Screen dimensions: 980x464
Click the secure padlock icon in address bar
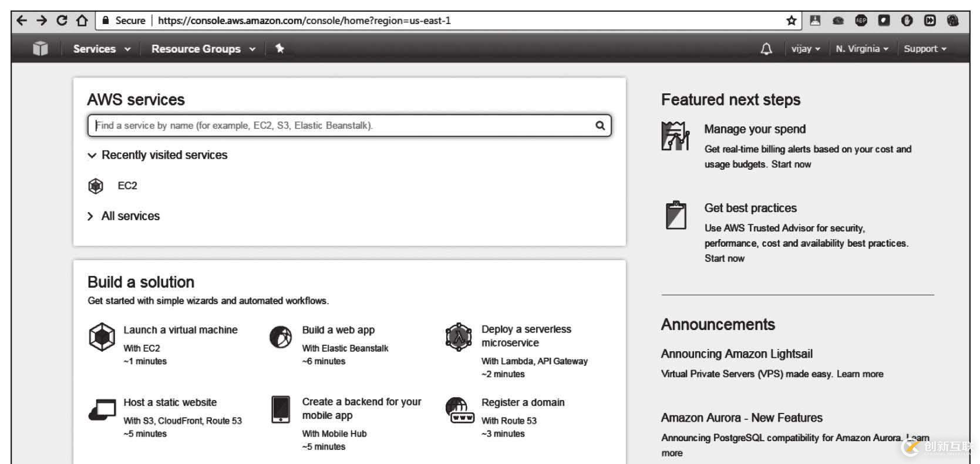tap(106, 21)
